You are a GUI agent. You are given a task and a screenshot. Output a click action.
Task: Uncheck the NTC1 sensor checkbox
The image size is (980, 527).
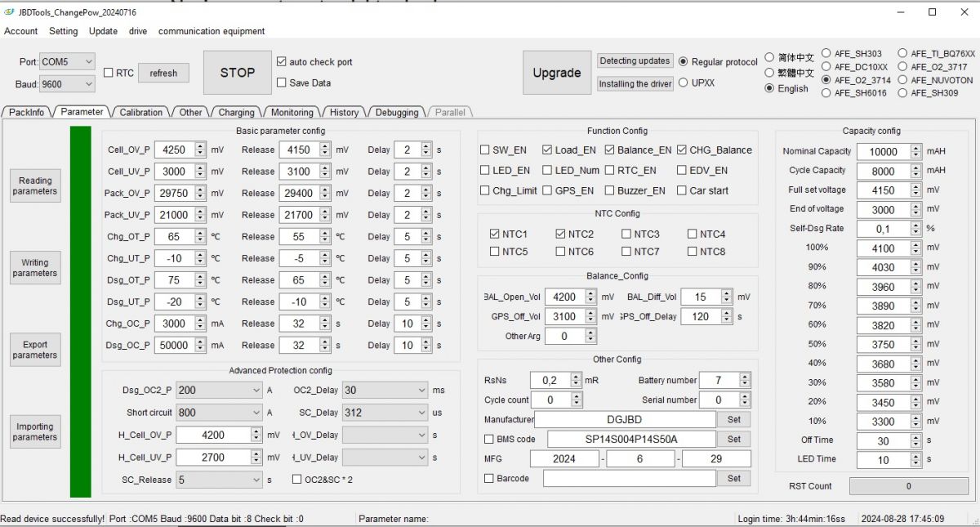click(x=494, y=234)
